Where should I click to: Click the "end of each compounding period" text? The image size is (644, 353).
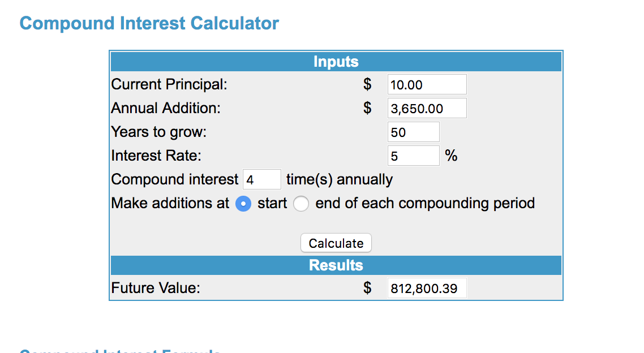pyautogui.click(x=424, y=204)
